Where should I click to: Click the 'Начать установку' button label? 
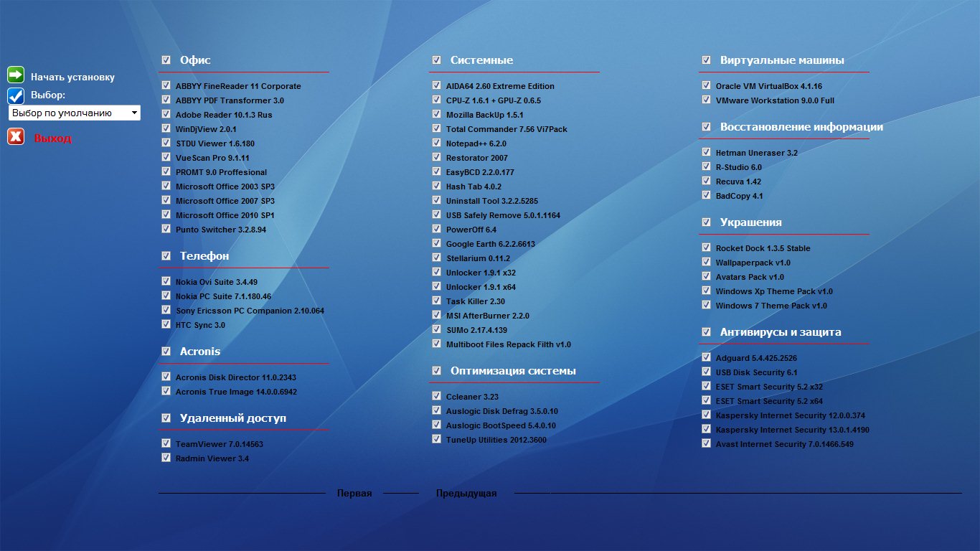click(x=72, y=77)
